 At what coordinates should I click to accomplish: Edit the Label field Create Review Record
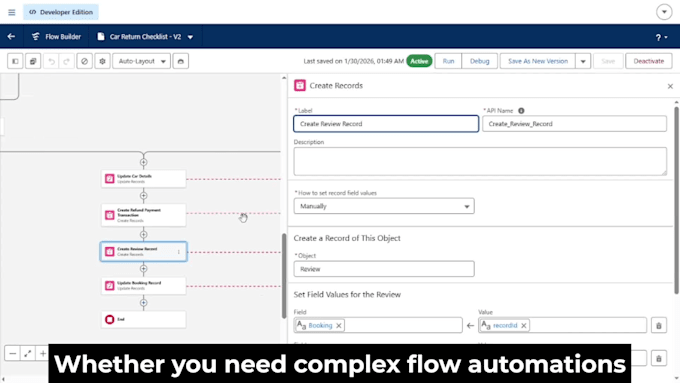386,124
